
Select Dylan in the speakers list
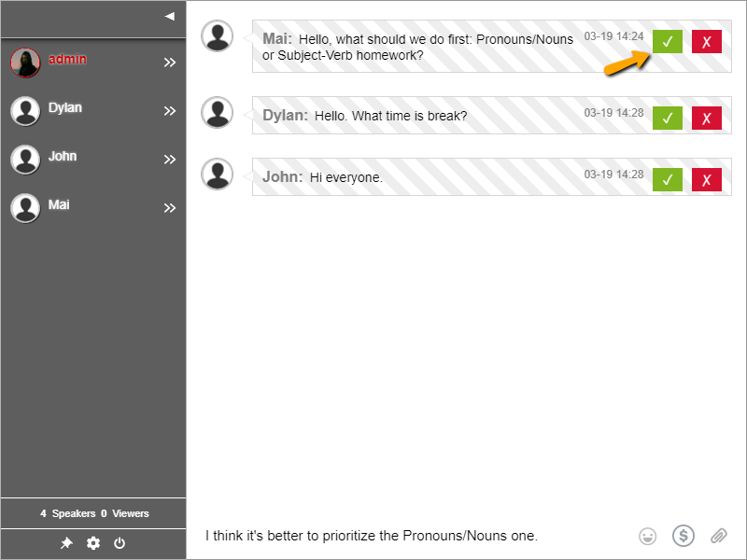pyautogui.click(x=64, y=108)
